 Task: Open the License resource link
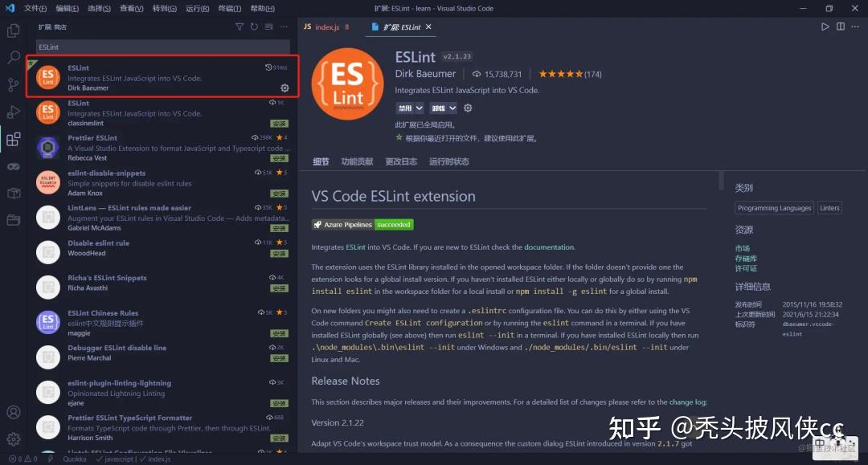746,268
